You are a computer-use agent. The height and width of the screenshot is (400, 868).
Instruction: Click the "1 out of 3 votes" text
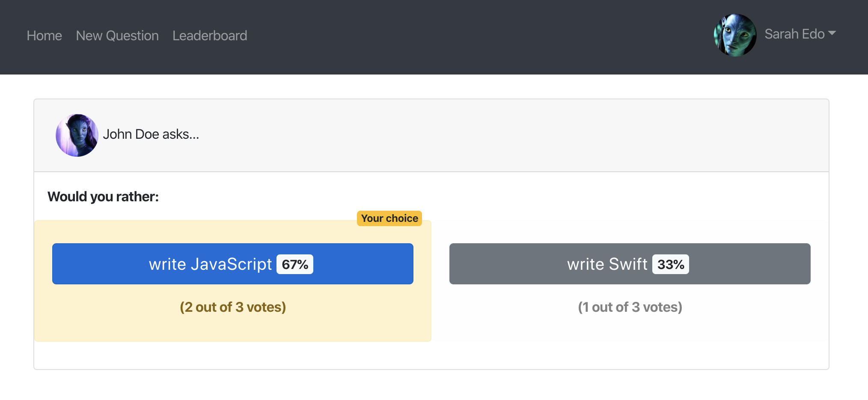pos(630,307)
